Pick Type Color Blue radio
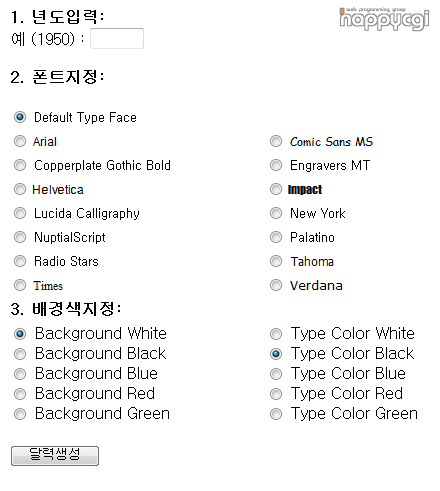This screenshot has height=491, width=440. (x=276, y=374)
